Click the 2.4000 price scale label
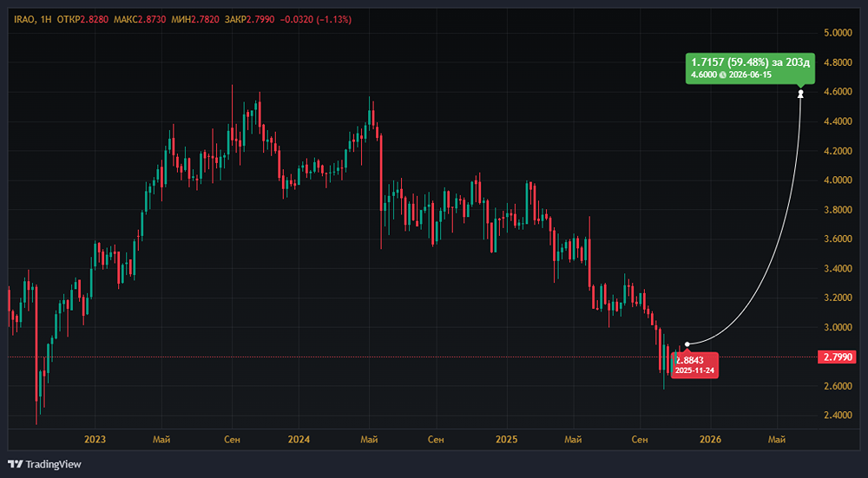This screenshot has height=478, width=868. 838,416
